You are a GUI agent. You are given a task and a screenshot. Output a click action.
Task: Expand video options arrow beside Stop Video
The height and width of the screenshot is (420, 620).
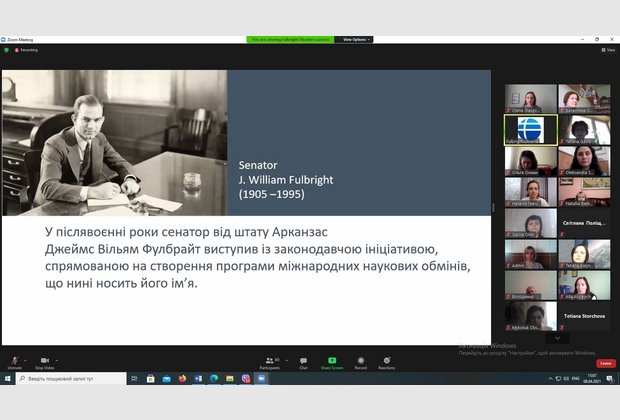tap(58, 359)
